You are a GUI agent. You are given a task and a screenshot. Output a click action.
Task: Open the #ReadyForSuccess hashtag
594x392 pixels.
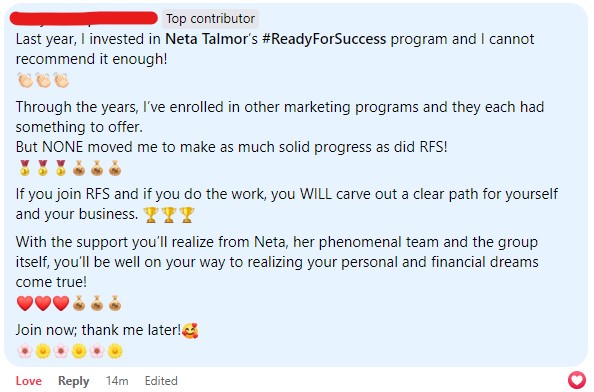324,39
